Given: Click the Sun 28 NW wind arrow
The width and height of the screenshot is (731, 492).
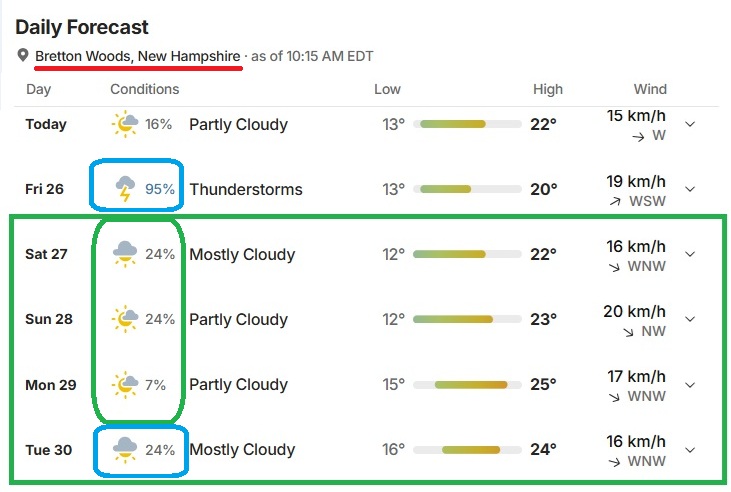Looking at the screenshot, I should pos(628,332).
